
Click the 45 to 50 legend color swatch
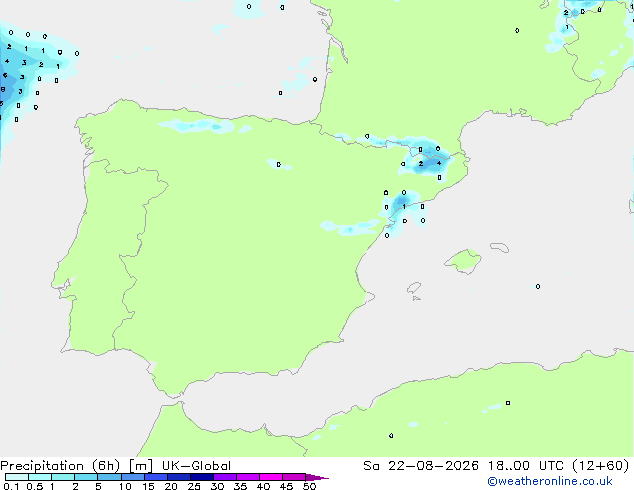tap(294, 477)
